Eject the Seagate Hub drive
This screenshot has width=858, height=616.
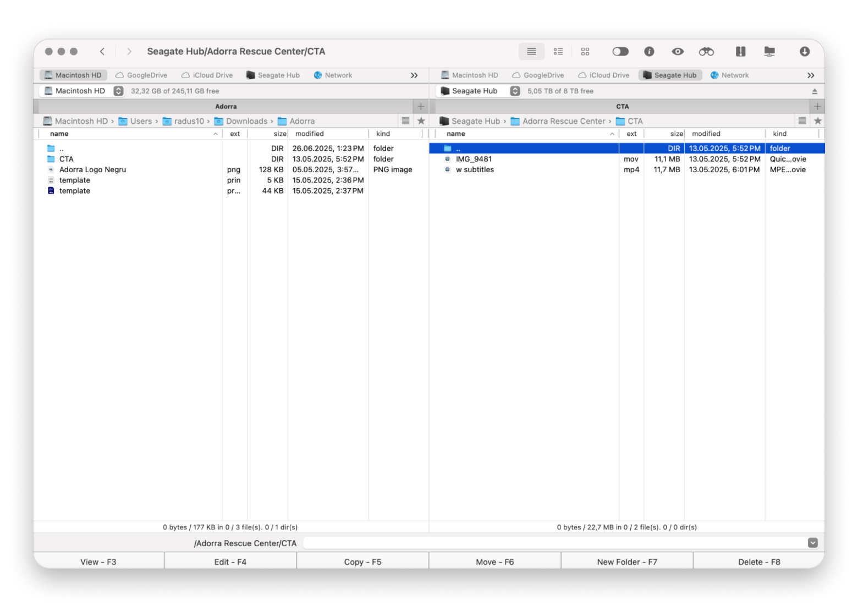click(x=815, y=91)
